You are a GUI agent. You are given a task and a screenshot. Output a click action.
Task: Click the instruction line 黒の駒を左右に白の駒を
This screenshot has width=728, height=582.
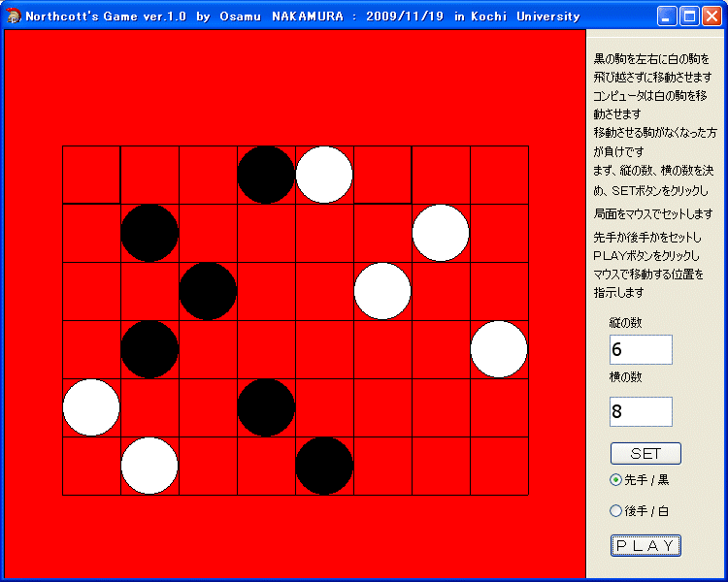pos(651,59)
